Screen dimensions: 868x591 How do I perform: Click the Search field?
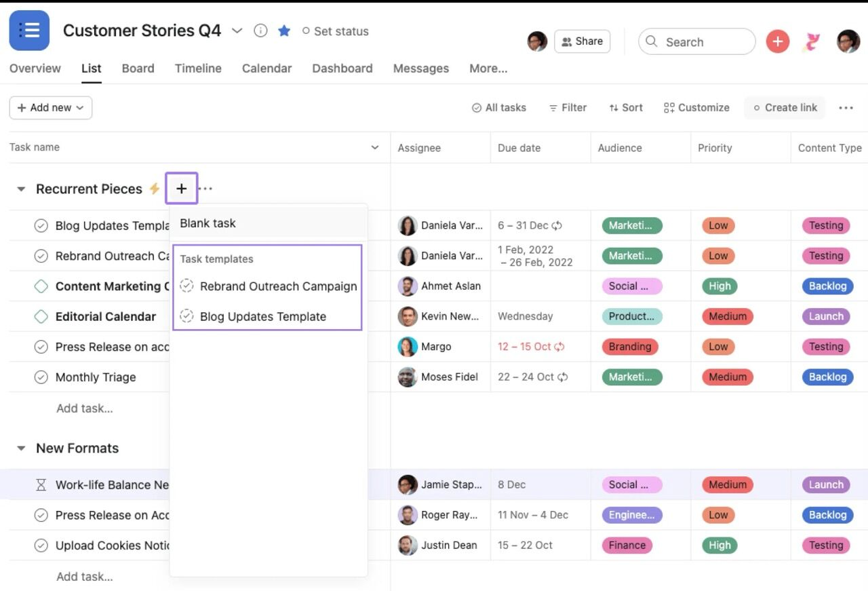click(696, 41)
